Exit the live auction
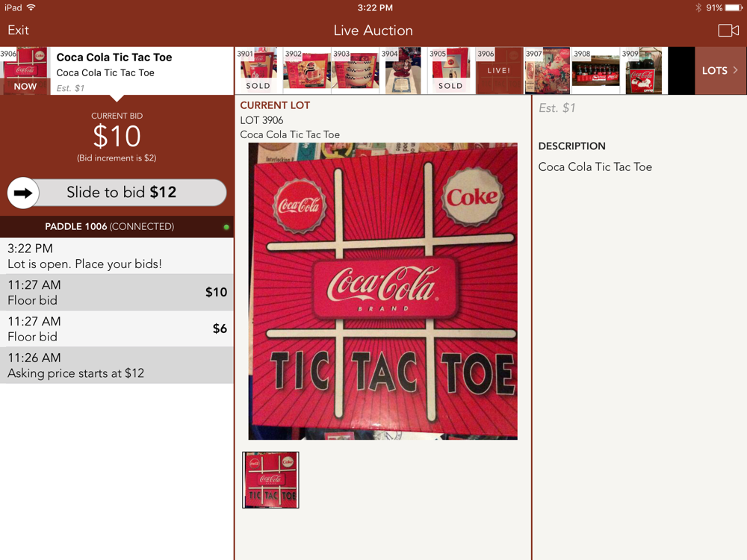The image size is (747, 560). [19, 31]
